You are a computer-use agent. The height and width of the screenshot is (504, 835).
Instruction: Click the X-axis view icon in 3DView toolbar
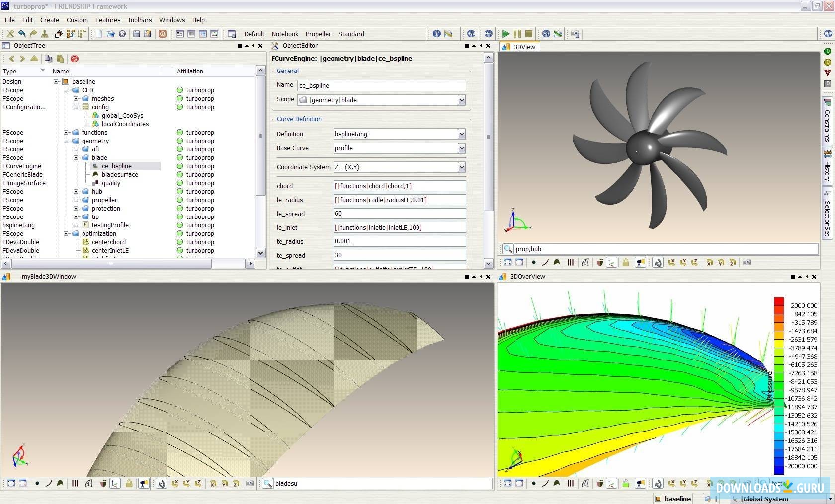point(671,262)
